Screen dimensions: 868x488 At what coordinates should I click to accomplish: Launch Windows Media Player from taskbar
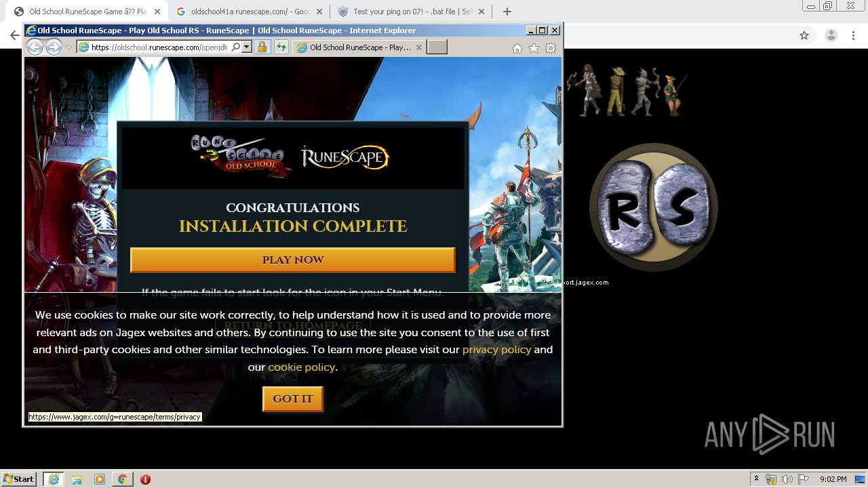(x=100, y=479)
